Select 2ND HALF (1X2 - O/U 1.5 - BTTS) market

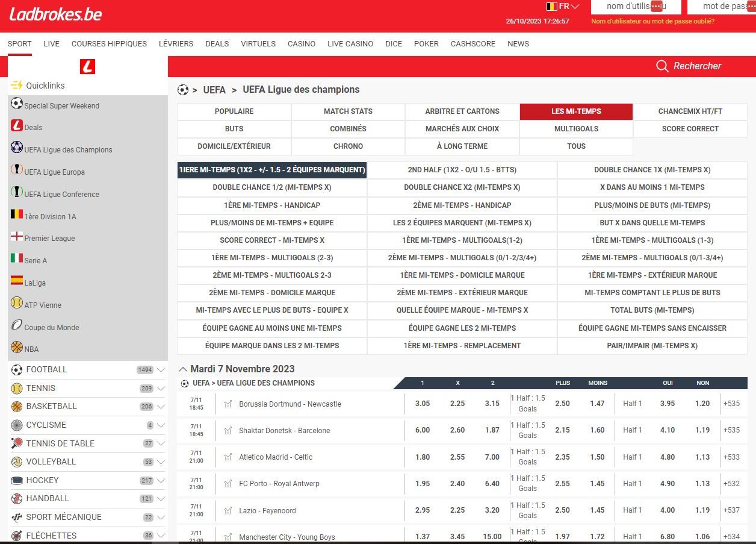(462, 170)
